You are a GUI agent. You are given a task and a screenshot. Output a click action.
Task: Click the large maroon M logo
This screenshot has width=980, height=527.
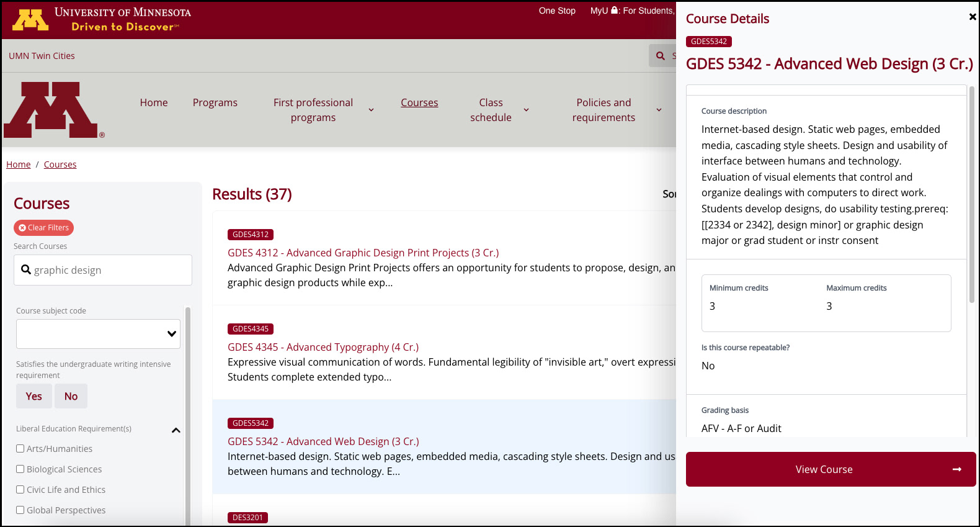click(x=54, y=110)
